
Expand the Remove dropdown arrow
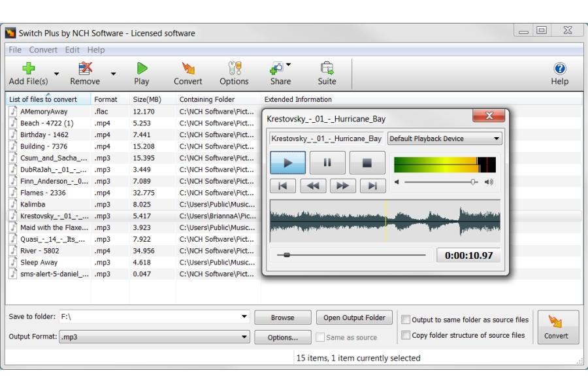point(113,74)
